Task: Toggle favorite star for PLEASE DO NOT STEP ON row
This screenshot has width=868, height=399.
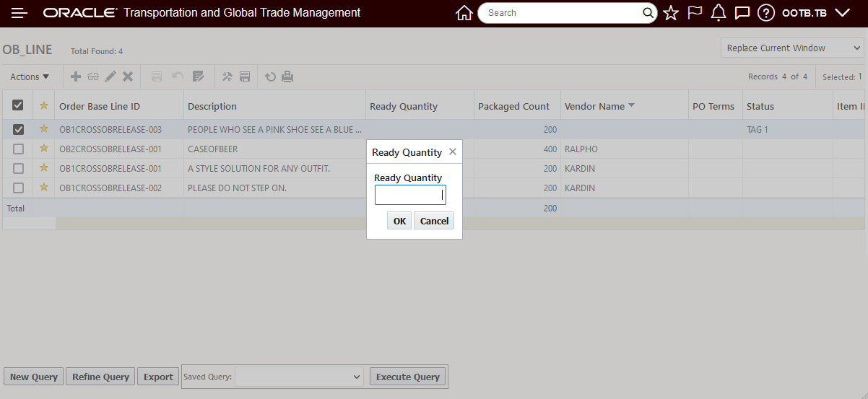Action: (x=44, y=188)
